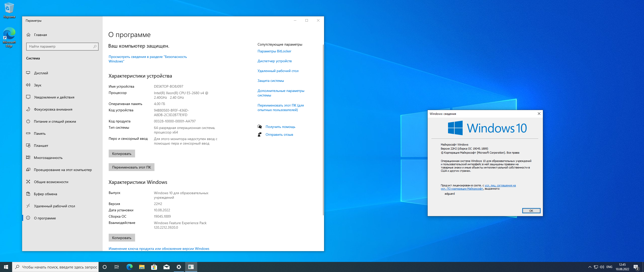Click the Планшет icon in sidebar
This screenshot has width=644, height=272.
click(x=28, y=145)
